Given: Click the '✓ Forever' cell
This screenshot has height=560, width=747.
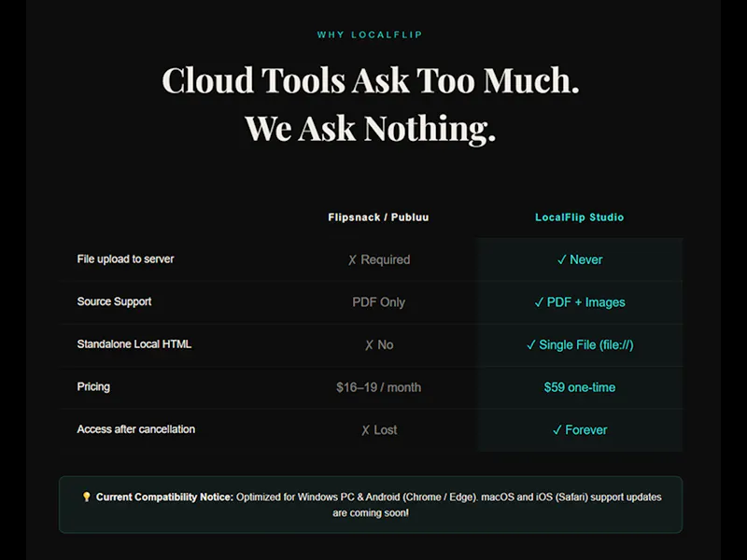Looking at the screenshot, I should click(x=580, y=430).
